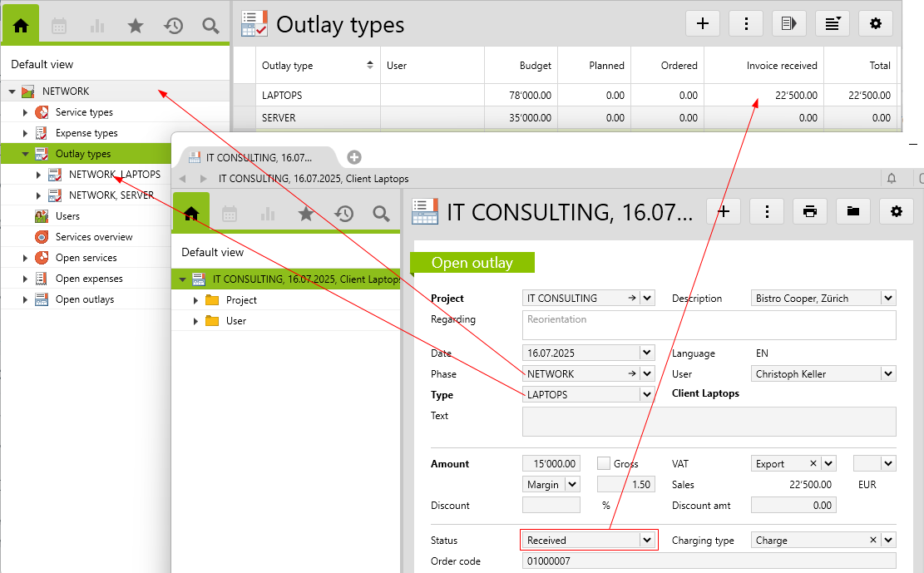Open history icon in the inner navigation bar
This screenshot has width=924, height=573.
click(343, 214)
